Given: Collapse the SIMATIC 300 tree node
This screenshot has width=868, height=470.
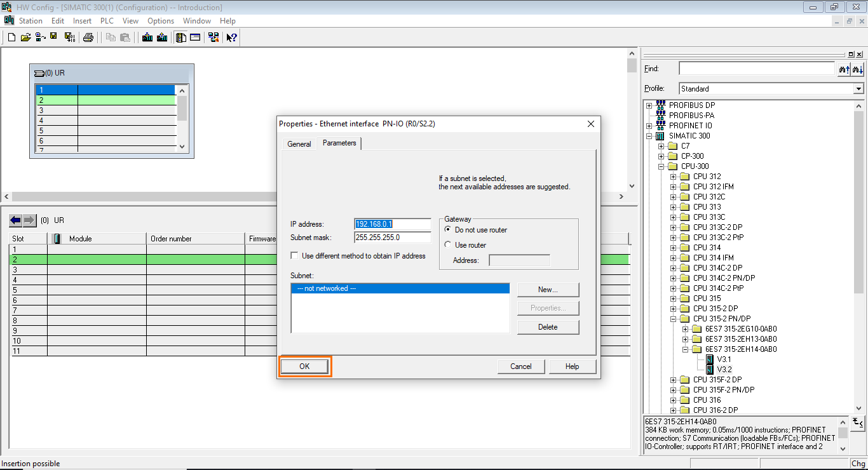Looking at the screenshot, I should click(x=649, y=136).
